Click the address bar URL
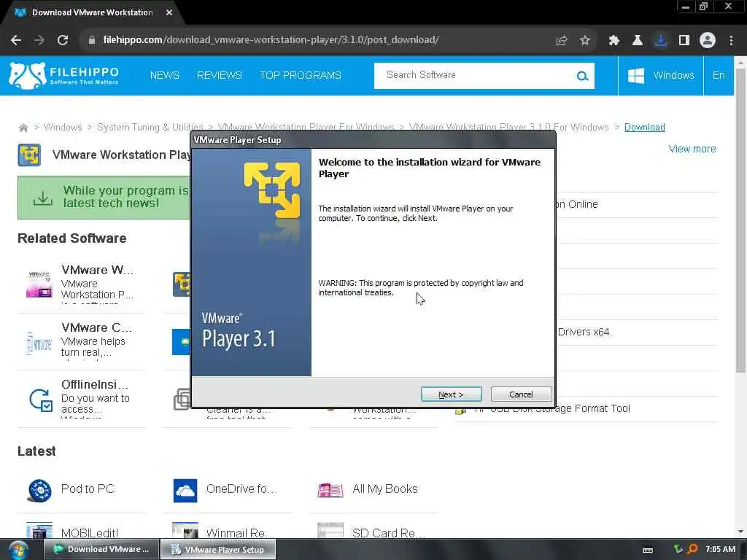This screenshot has width=747, height=560. pos(271,40)
